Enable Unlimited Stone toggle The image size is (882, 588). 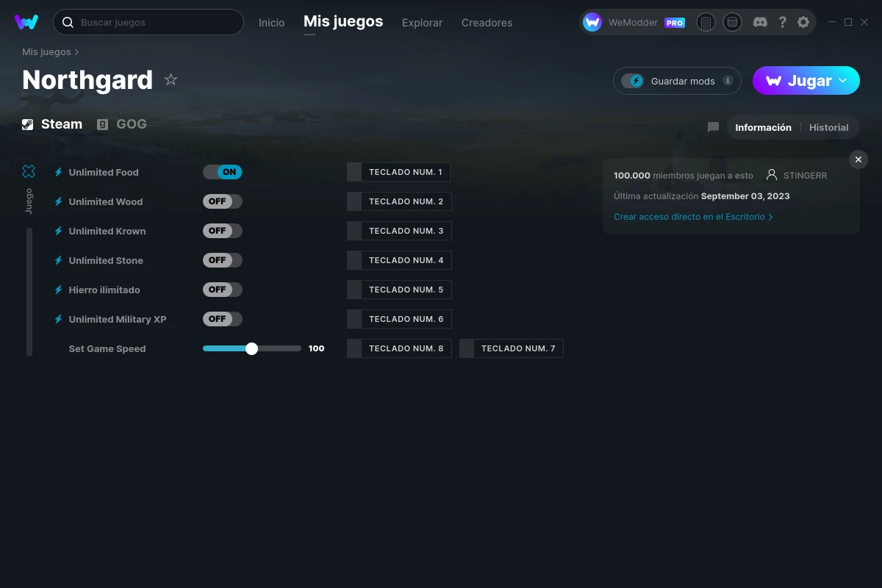(223, 260)
